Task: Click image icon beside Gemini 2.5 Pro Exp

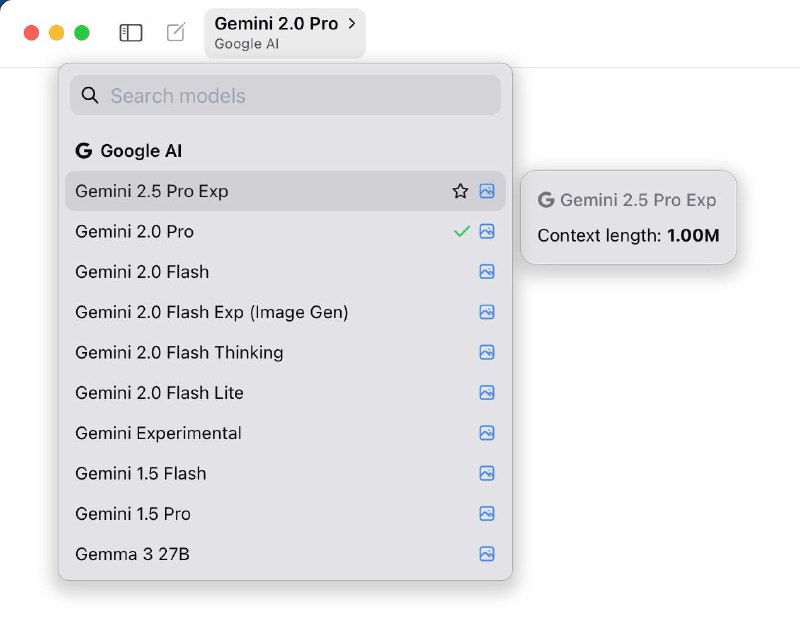Action: (487, 191)
